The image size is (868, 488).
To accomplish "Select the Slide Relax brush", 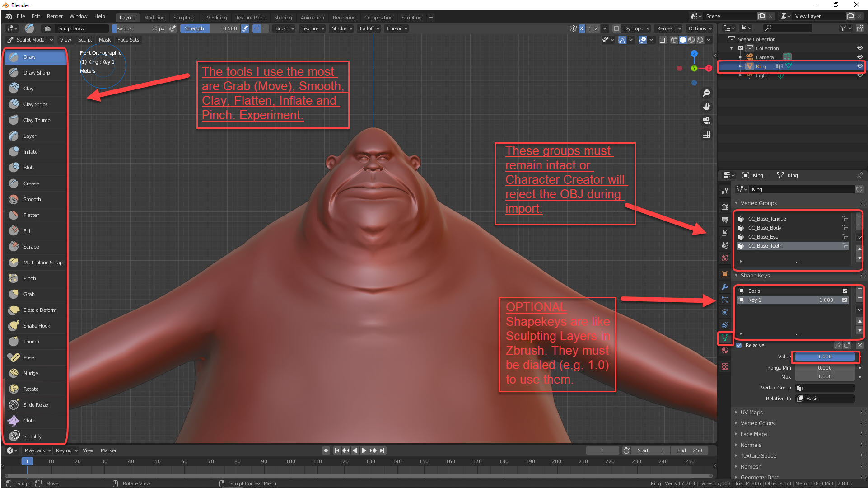I will pyautogui.click(x=36, y=405).
